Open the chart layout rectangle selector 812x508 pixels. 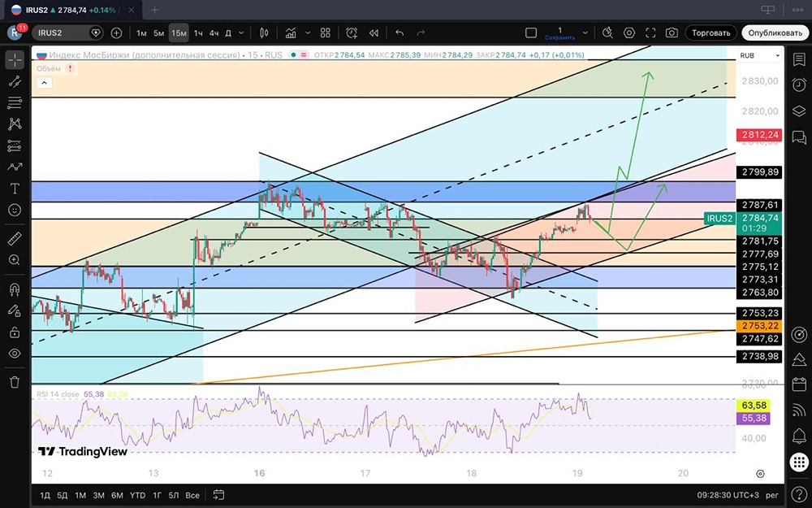coord(531,33)
